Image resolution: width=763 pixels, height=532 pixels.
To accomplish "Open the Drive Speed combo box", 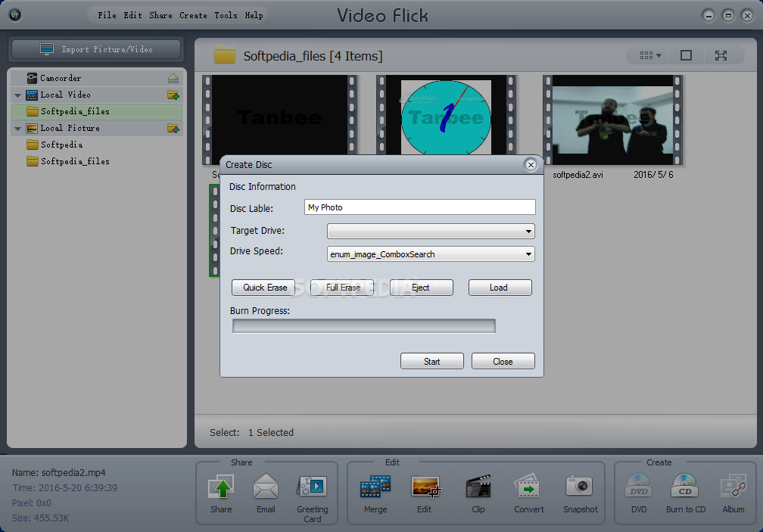I will click(x=431, y=254).
